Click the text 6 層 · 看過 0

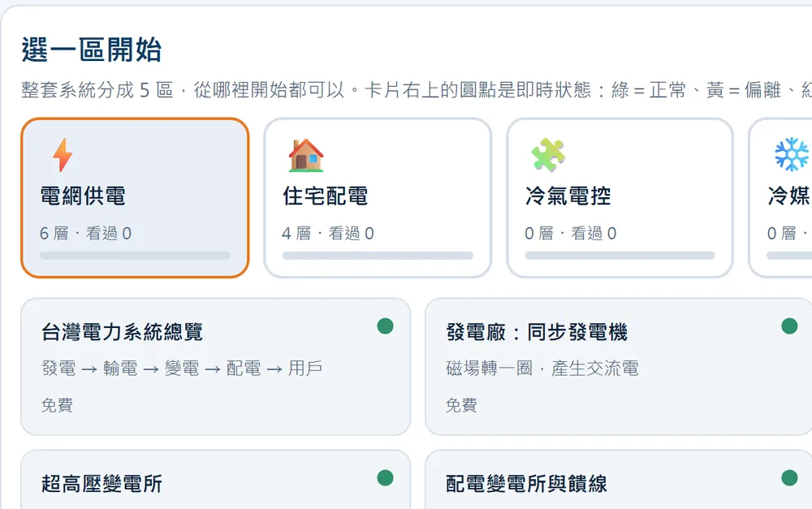pyautogui.click(x=85, y=234)
